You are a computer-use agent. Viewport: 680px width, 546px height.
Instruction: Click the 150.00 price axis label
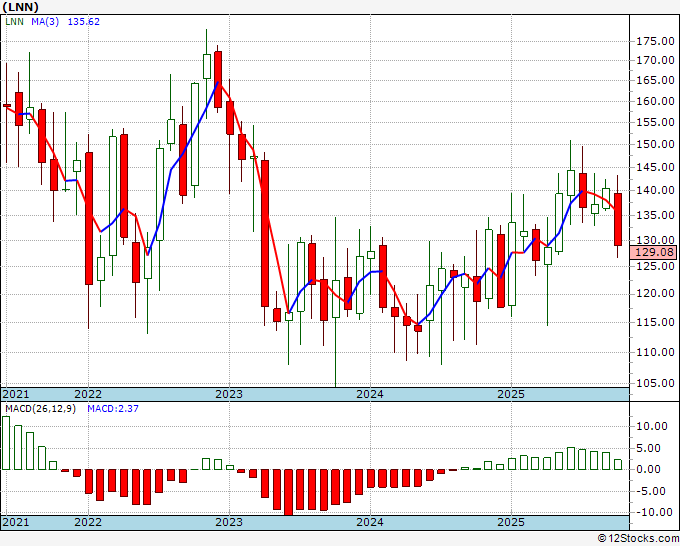point(655,144)
